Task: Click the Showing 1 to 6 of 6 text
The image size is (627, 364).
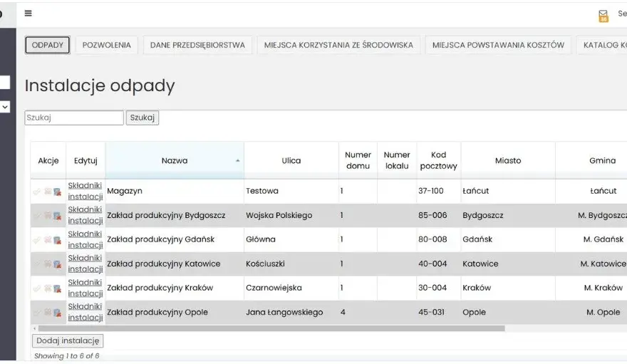Action: pyautogui.click(x=67, y=355)
